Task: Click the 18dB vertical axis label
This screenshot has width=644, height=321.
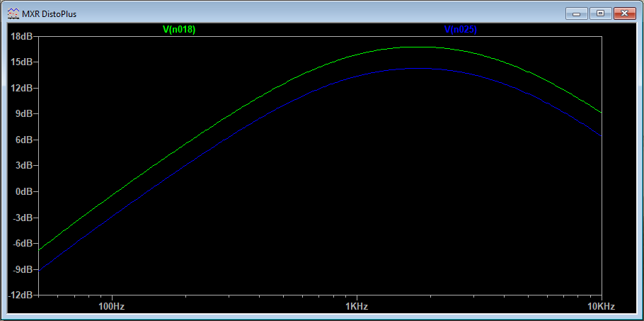Action: pyautogui.click(x=21, y=36)
